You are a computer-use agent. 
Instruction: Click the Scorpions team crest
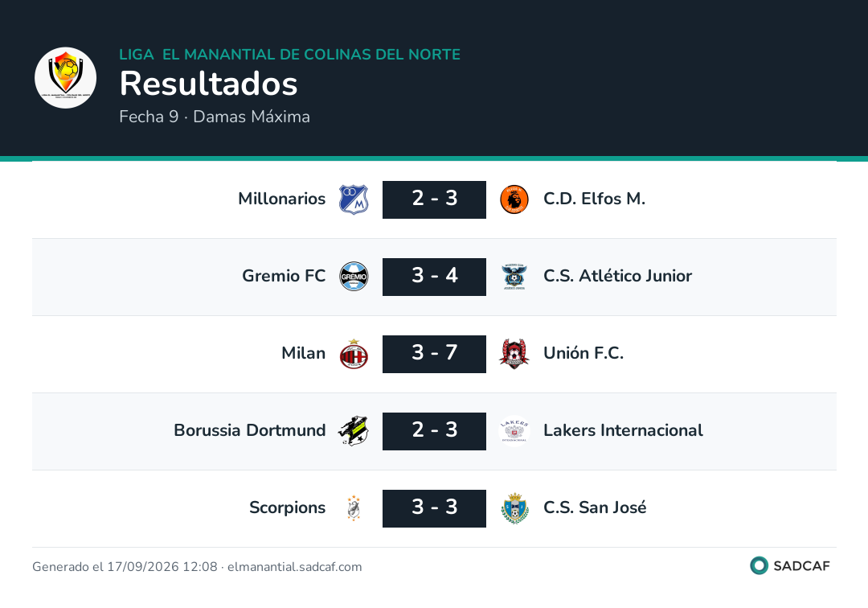tap(354, 508)
